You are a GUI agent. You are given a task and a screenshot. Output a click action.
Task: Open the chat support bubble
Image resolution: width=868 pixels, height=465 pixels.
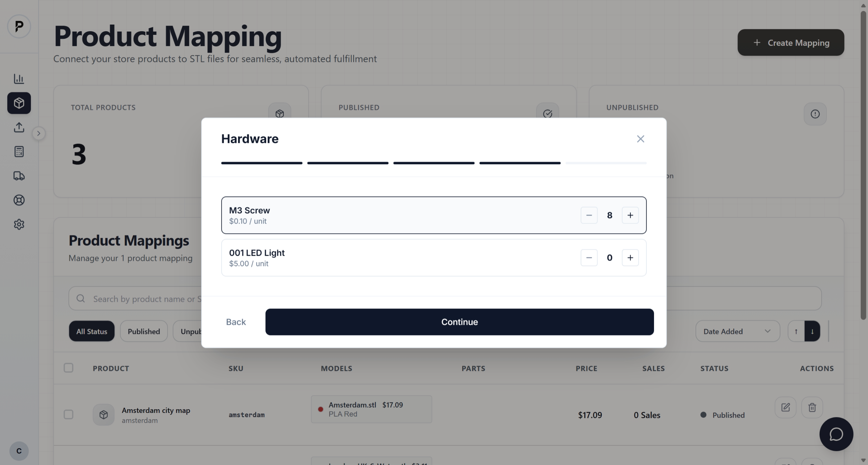click(x=836, y=434)
